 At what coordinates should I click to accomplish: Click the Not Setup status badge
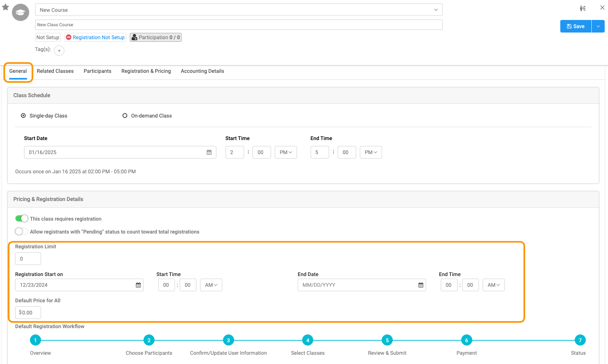(x=48, y=37)
